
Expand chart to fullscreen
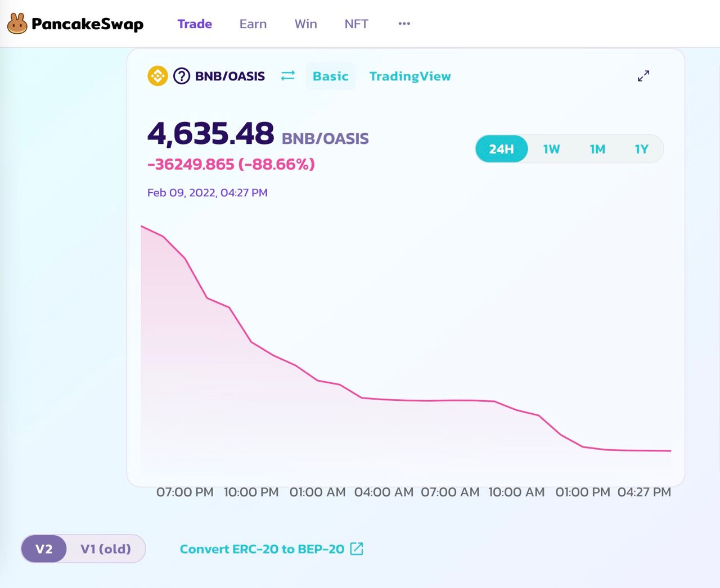click(643, 76)
